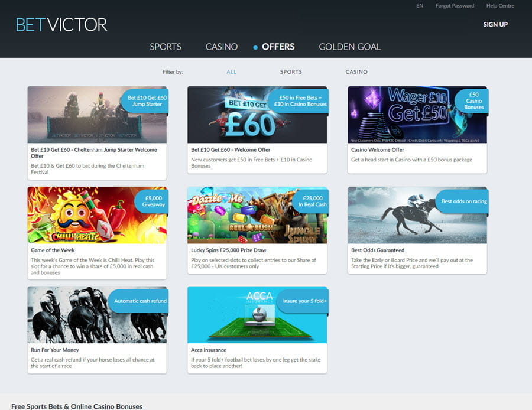The width and height of the screenshot is (532, 410).
Task: Open Lucky Spins £25,000 Prize Draw title
Action: [229, 250]
